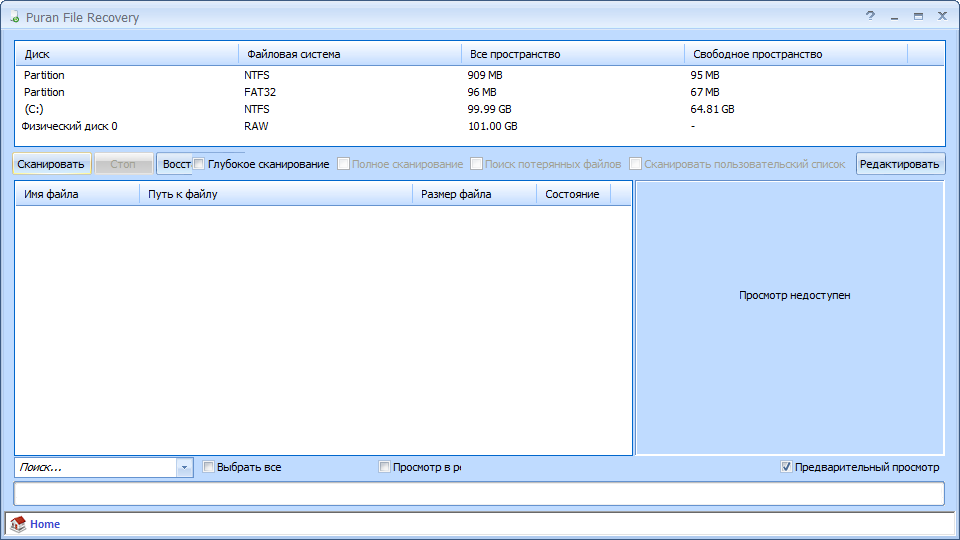Click the Стоп button
The height and width of the screenshot is (540, 960).
click(x=124, y=164)
